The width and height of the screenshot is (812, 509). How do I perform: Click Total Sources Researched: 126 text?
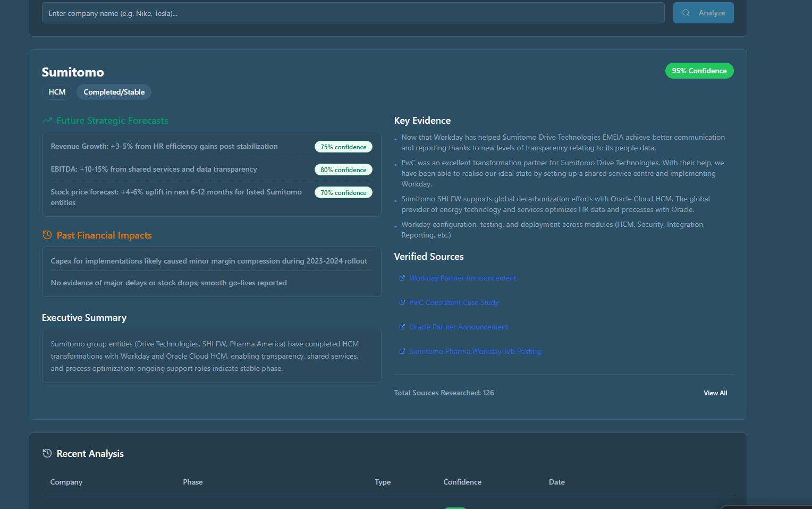(x=444, y=393)
